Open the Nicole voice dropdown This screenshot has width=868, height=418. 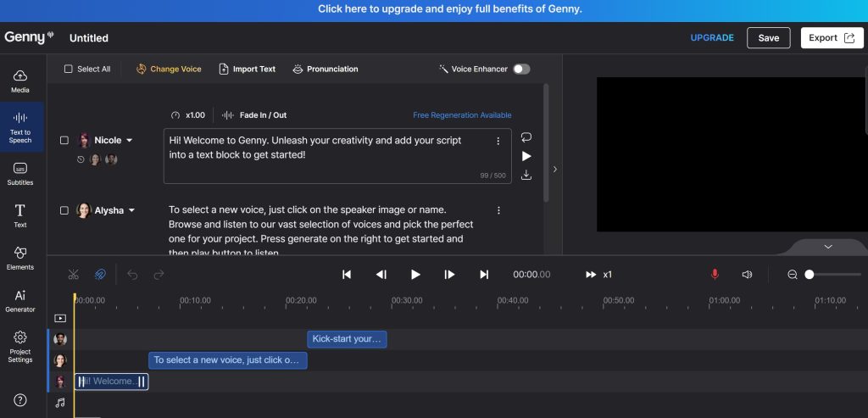click(130, 141)
